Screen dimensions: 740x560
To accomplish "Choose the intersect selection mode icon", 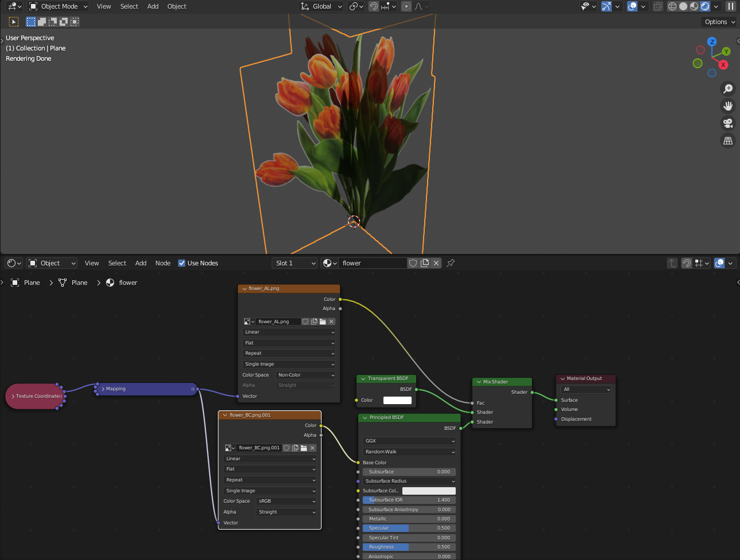I will [x=75, y=22].
